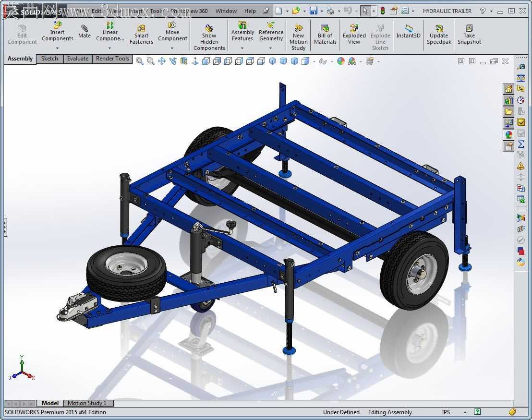Click the Select cursor tool
Viewport: 532px width, 420px height.
click(365, 11)
